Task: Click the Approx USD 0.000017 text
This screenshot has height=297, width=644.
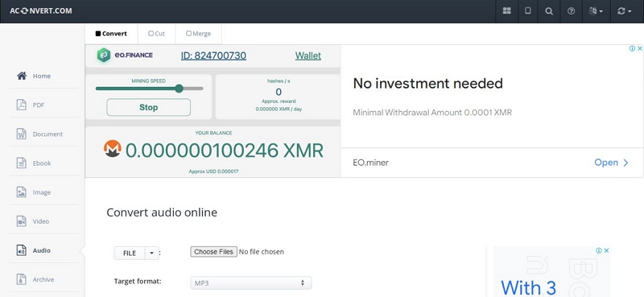Action: 213,171
